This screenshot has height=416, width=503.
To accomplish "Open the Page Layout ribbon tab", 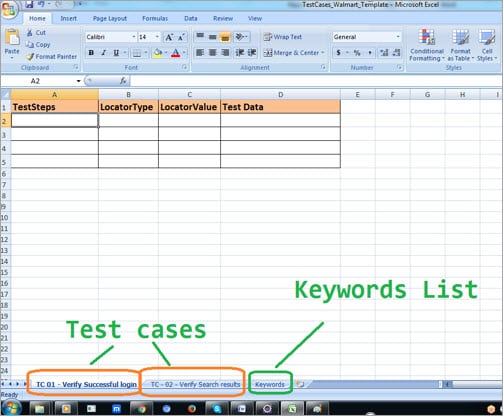I will pyautogui.click(x=110, y=19).
